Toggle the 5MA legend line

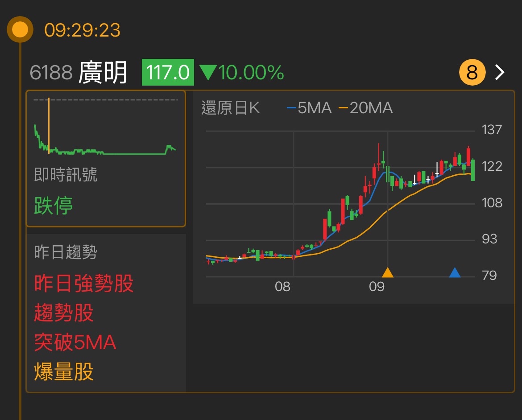[309, 108]
